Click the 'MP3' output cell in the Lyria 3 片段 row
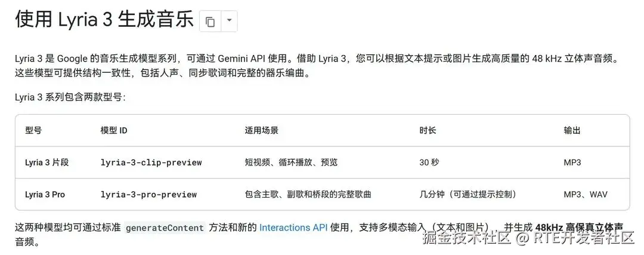Image resolution: width=644 pixels, height=255 pixels. (572, 162)
